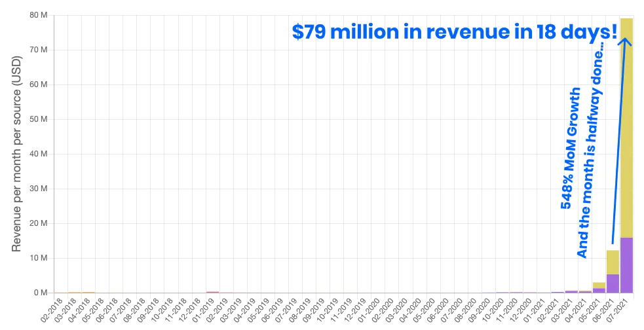The width and height of the screenshot is (644, 330).
Task: Click the 02-2018 x-axis label
Action: [52, 311]
